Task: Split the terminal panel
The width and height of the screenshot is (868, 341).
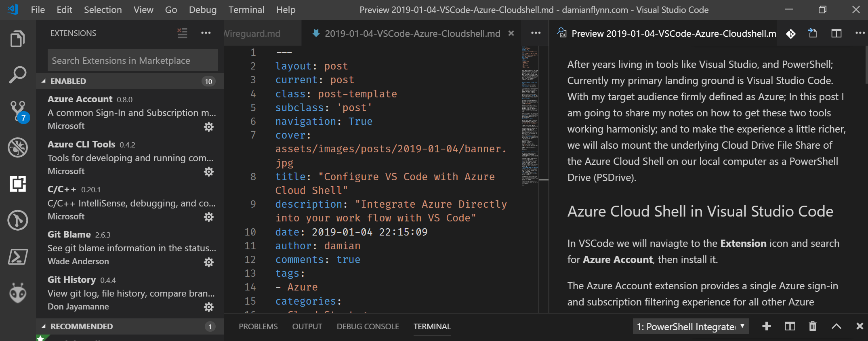Action: pyautogui.click(x=790, y=326)
